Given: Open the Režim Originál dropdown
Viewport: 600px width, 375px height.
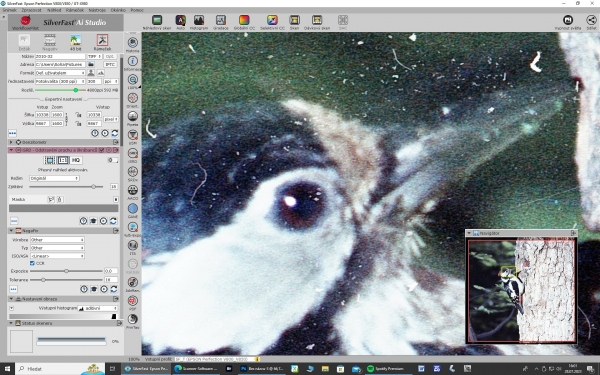Looking at the screenshot, I should pos(54,178).
